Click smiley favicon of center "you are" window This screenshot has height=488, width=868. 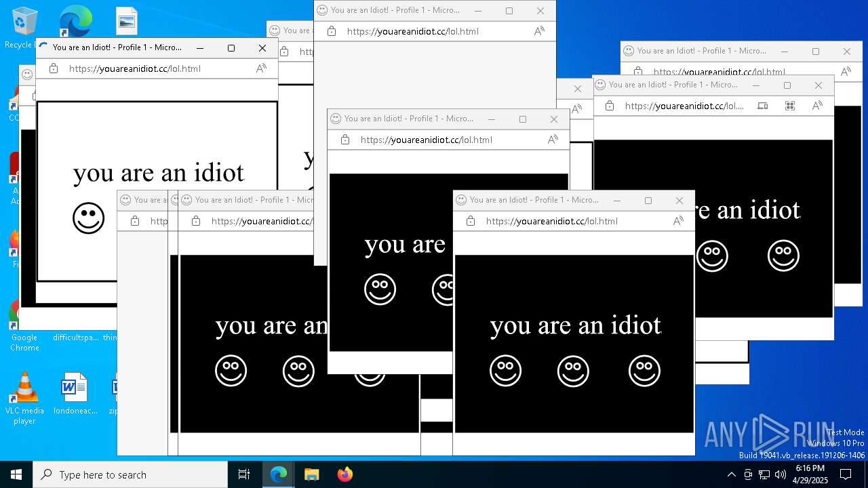click(336, 119)
